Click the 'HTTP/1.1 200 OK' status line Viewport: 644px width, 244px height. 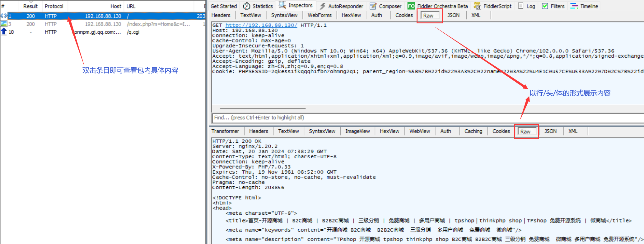(x=237, y=141)
